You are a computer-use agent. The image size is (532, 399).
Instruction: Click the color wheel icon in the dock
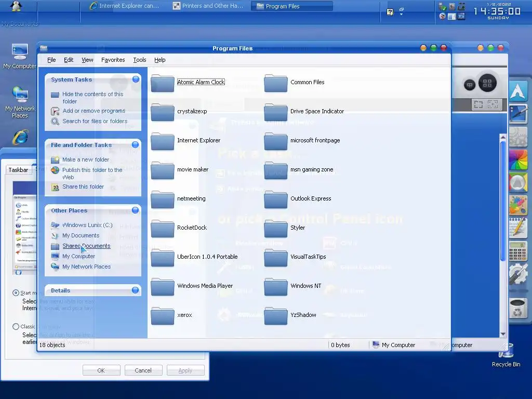[518, 160]
